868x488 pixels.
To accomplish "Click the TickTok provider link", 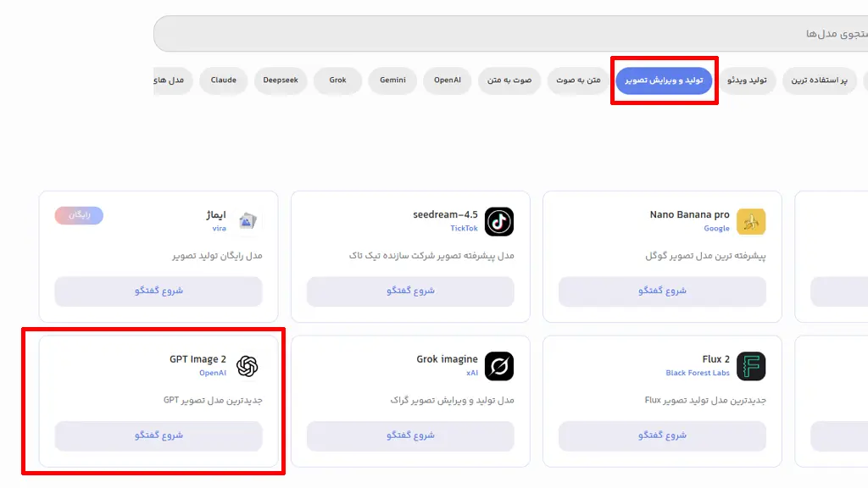I will pos(464,229).
